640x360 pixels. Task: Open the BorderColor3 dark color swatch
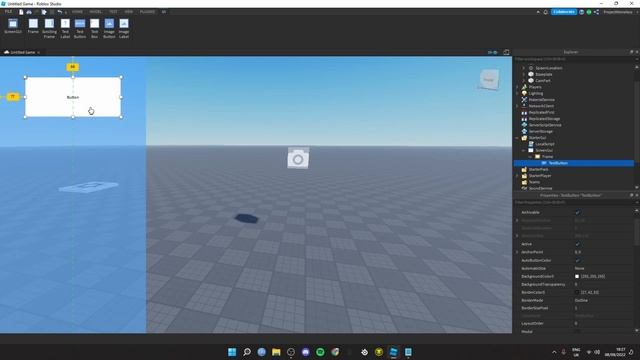click(x=577, y=292)
